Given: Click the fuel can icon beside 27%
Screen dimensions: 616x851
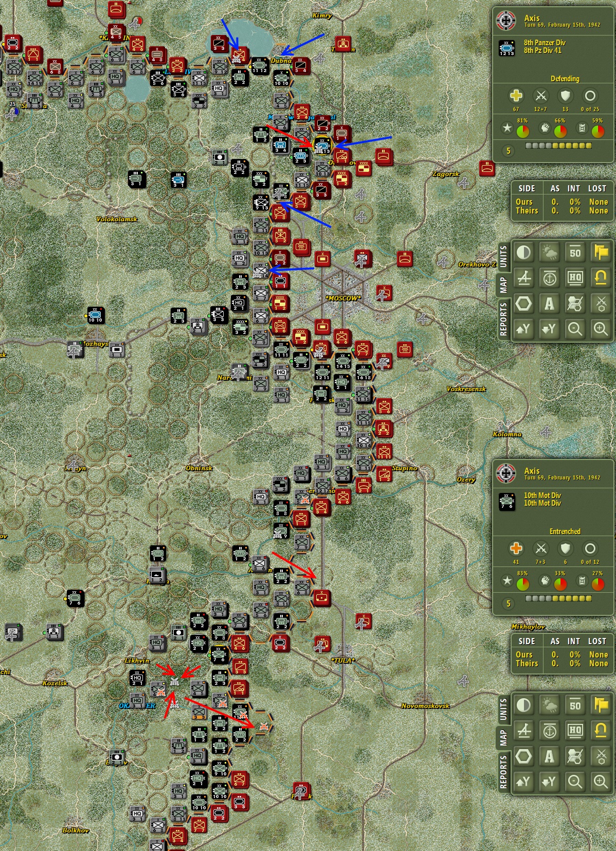Looking at the screenshot, I should pyautogui.click(x=582, y=580).
